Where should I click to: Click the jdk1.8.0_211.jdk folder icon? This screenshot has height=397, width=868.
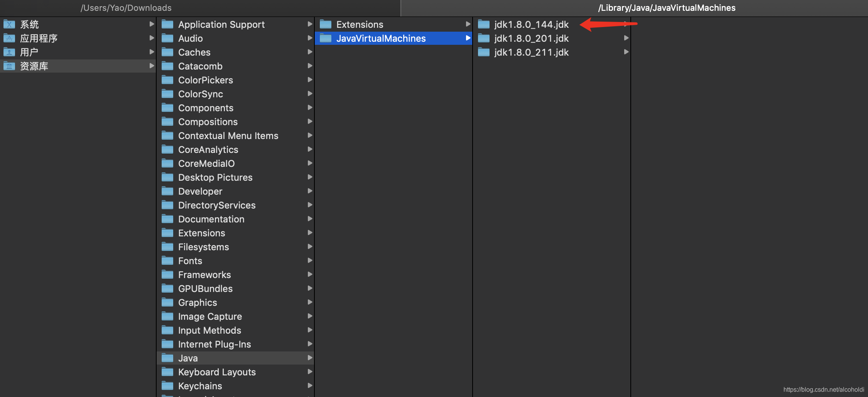point(484,52)
